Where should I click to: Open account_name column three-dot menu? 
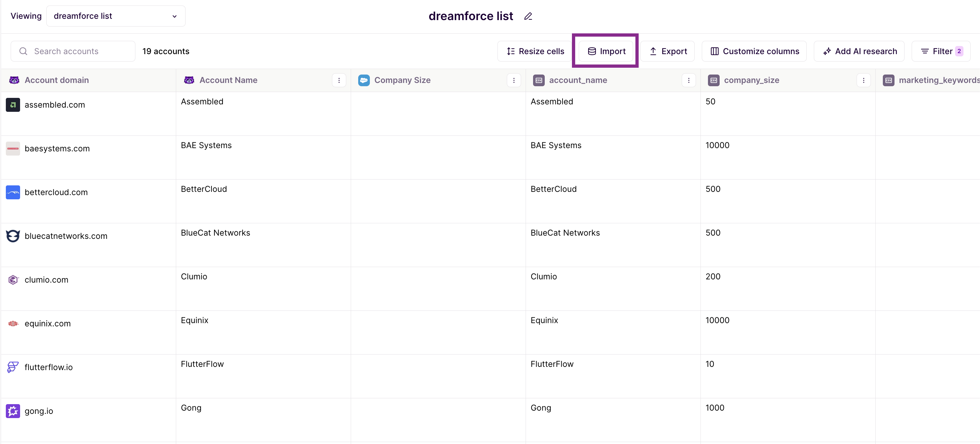tap(688, 80)
